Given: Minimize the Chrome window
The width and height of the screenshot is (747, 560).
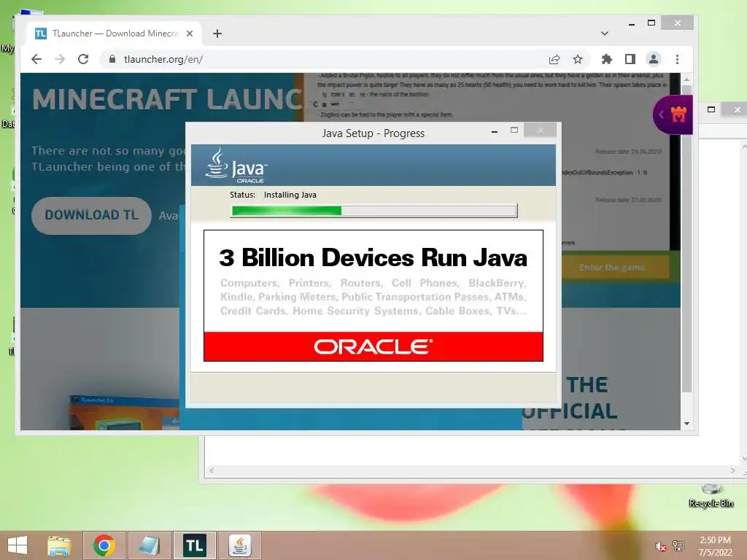Looking at the screenshot, I should coord(632,23).
